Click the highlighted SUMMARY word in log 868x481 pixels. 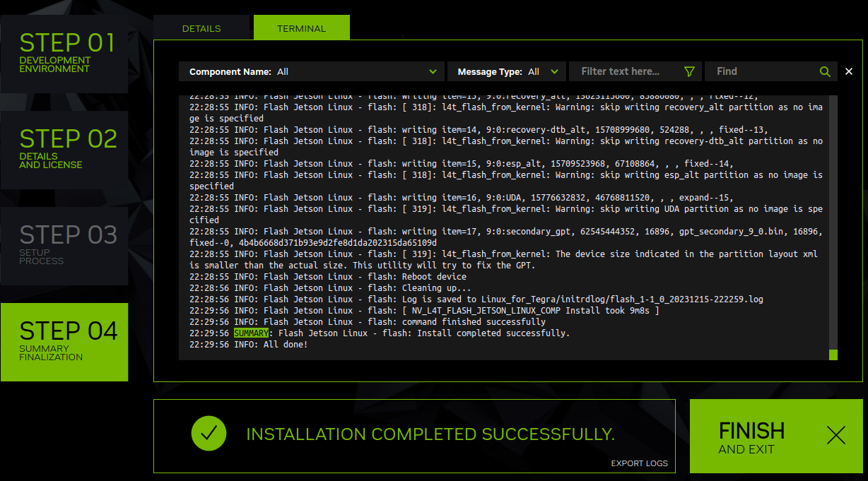[251, 333]
